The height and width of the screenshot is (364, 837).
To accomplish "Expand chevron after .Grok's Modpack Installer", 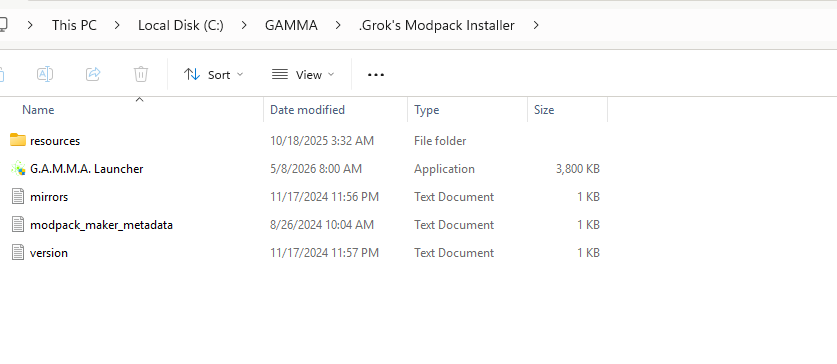I will (536, 25).
